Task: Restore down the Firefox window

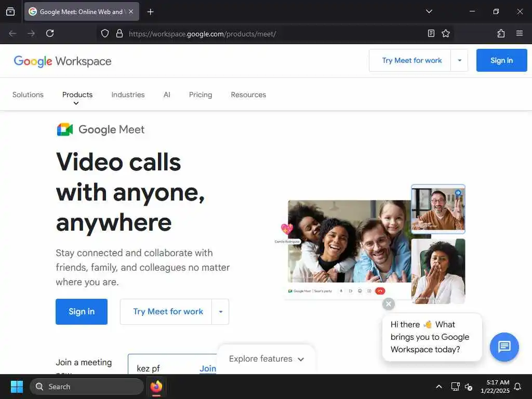Action: pos(496,11)
